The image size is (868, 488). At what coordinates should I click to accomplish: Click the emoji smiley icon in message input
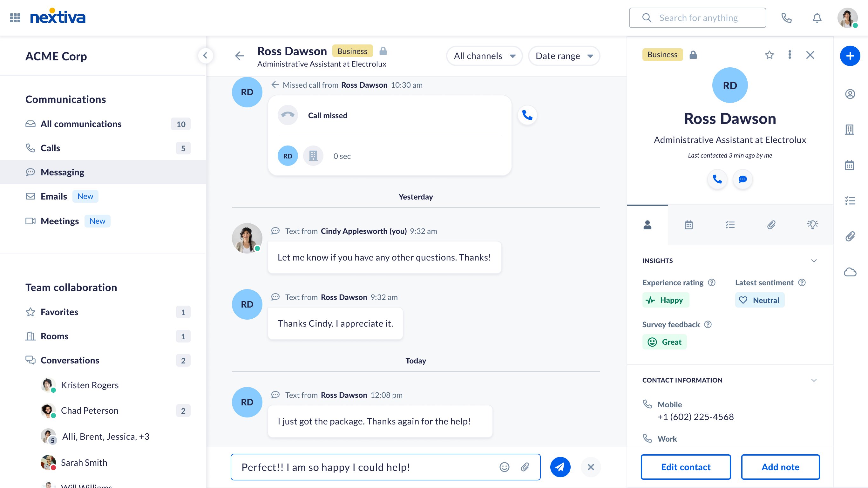click(504, 467)
